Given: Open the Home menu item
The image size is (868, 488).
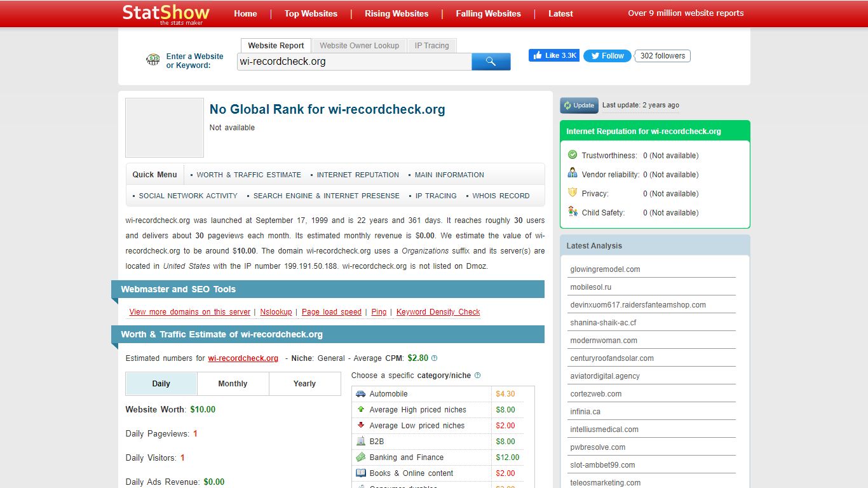Looking at the screenshot, I should 245,13.
